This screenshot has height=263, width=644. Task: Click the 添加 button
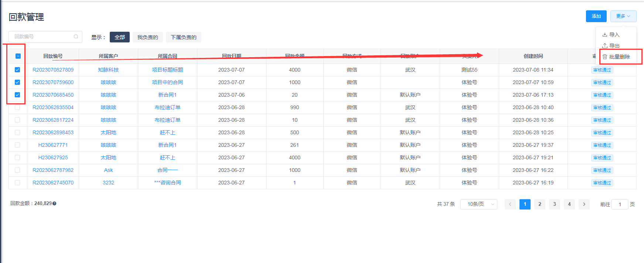pos(596,16)
